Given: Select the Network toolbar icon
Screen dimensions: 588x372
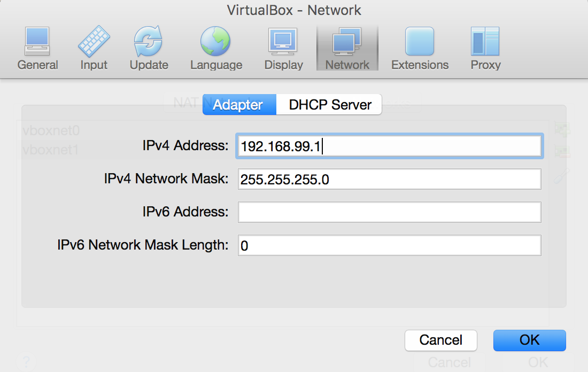Looking at the screenshot, I should [x=347, y=49].
